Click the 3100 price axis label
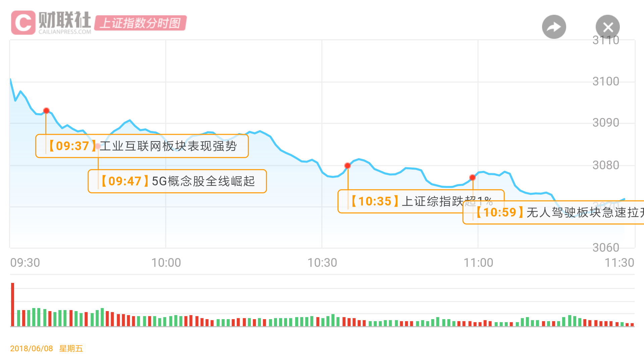The height and width of the screenshot is (362, 644). click(x=605, y=81)
